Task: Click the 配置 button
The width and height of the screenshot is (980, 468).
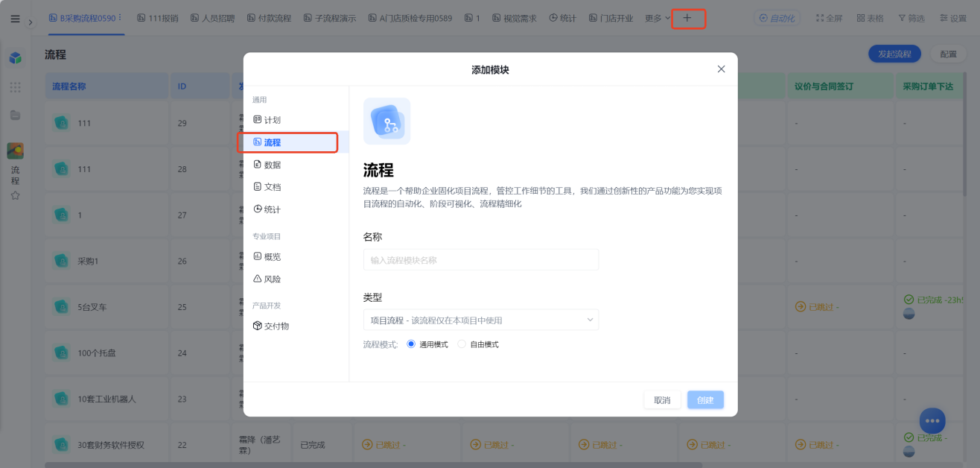Action: click(949, 54)
